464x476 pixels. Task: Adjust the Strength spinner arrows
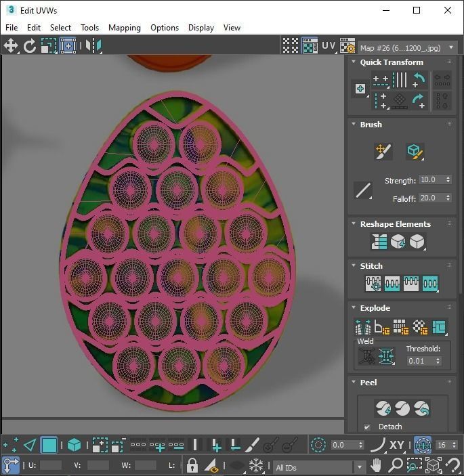point(448,179)
